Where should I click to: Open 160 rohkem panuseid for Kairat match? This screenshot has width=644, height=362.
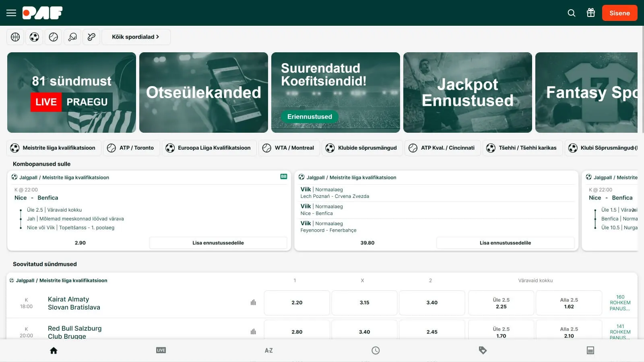coord(620,303)
